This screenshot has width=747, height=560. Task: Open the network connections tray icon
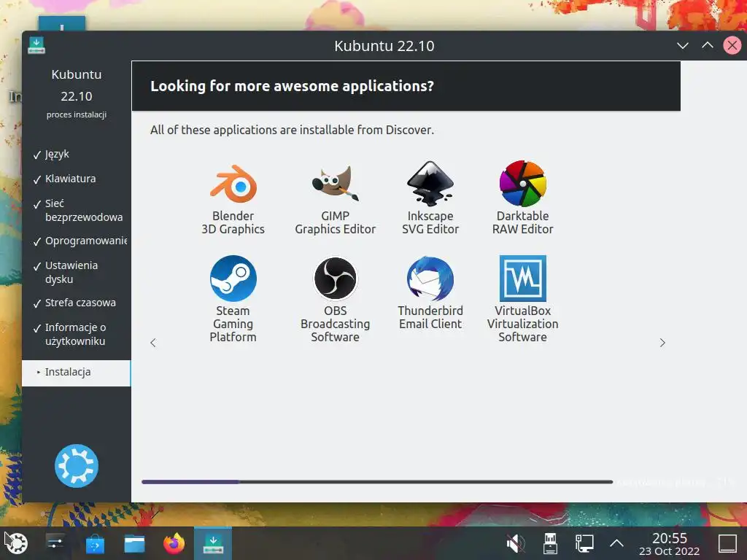coord(584,543)
